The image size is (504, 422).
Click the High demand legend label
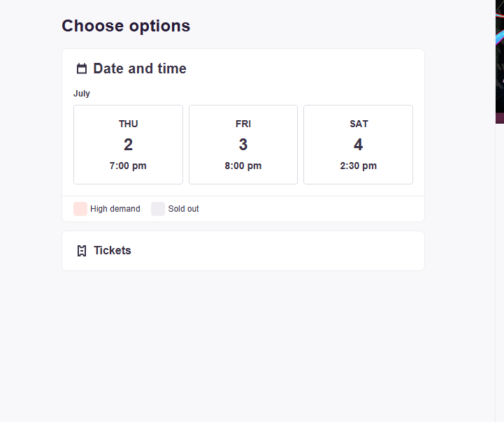click(x=115, y=209)
